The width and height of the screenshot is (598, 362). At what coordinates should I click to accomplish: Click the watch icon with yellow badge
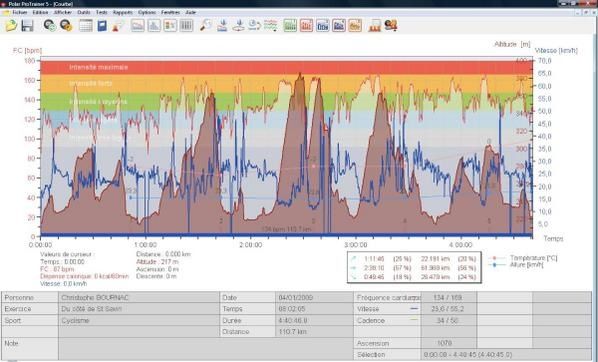(66, 26)
